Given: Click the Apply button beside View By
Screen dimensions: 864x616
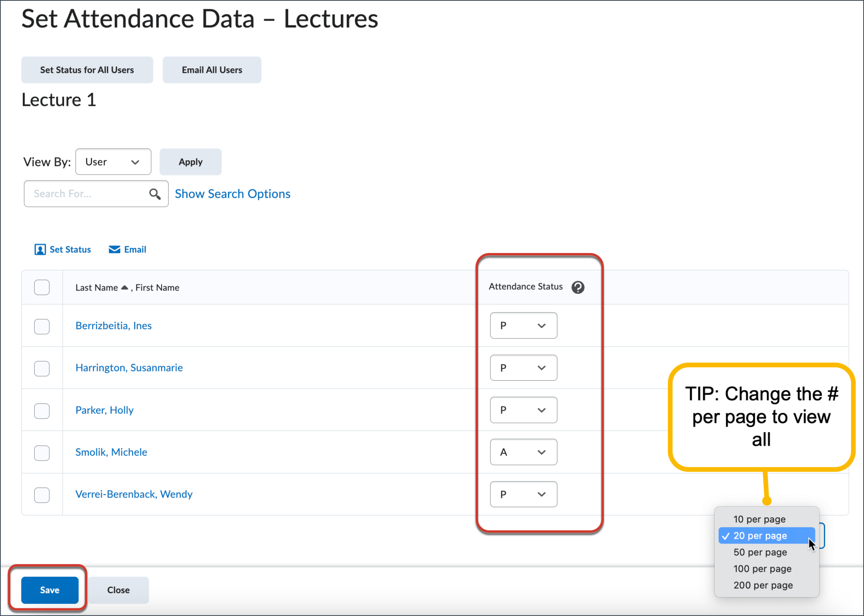Looking at the screenshot, I should click(x=190, y=161).
